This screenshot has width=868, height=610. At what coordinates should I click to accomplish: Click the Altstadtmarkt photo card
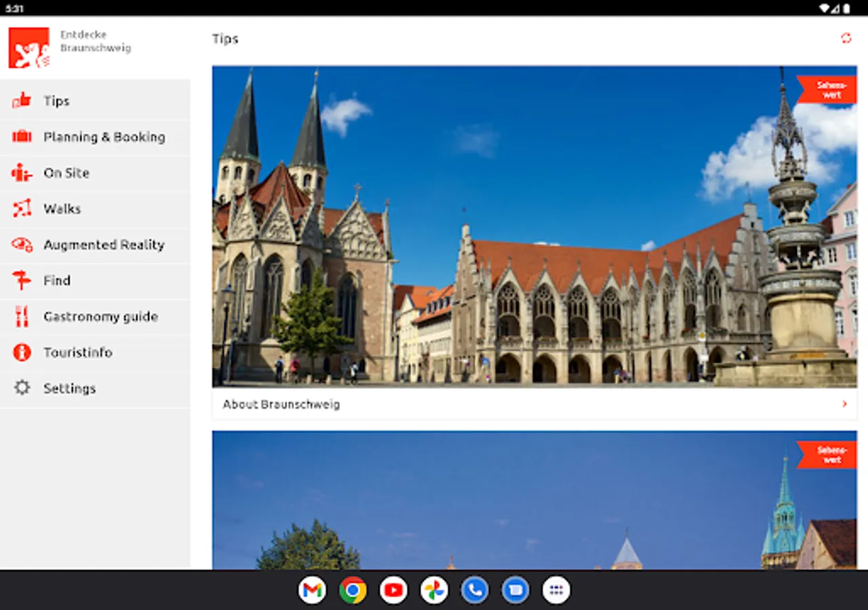[534, 226]
